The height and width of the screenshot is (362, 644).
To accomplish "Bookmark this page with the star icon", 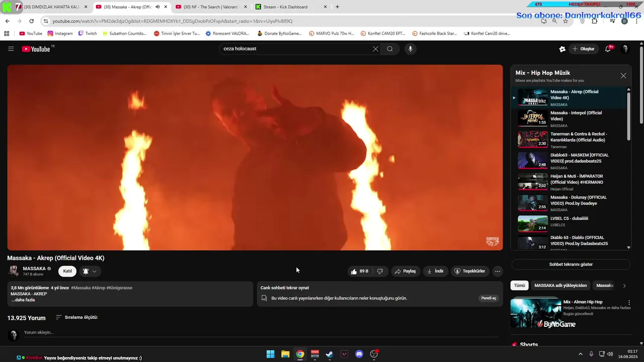I will (x=566, y=21).
